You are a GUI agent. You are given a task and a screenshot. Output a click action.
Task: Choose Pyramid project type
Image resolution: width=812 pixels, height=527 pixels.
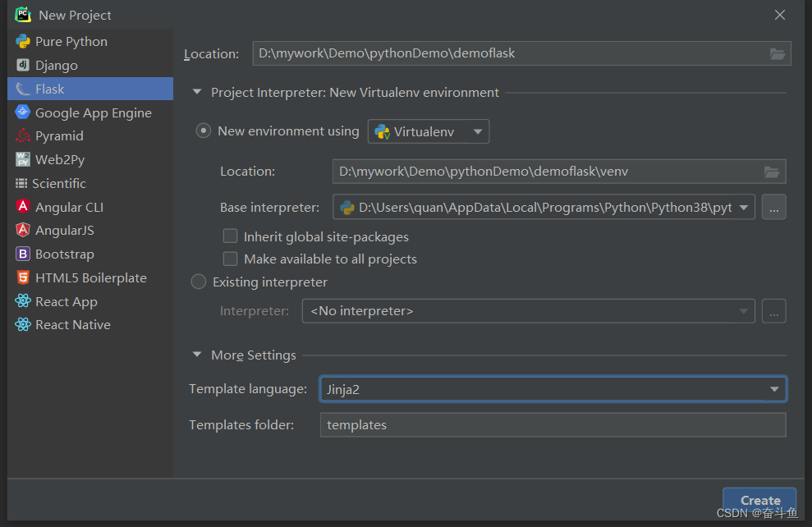90,135
